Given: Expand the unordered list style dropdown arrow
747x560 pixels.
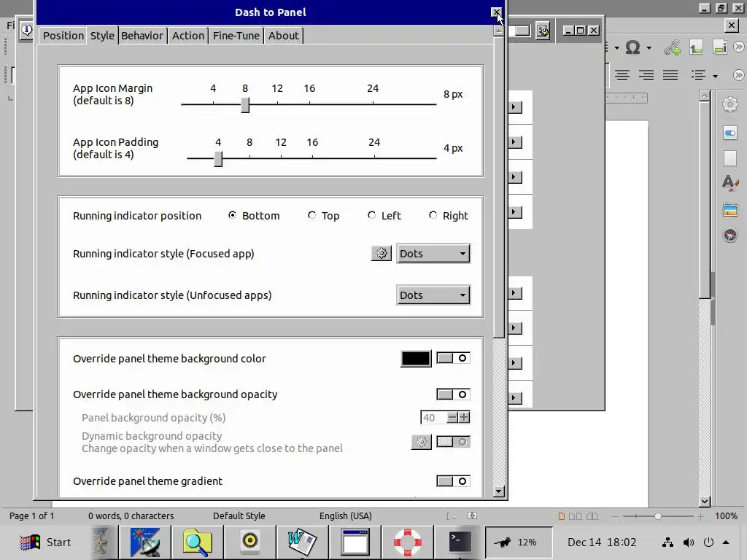Looking at the screenshot, I should coord(715,76).
